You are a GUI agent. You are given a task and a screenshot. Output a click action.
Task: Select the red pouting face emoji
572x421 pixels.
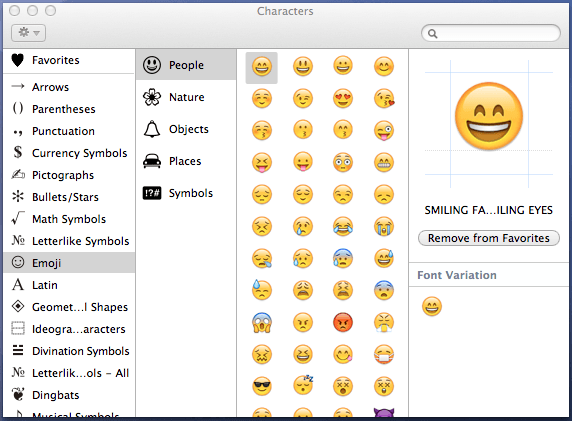click(343, 322)
